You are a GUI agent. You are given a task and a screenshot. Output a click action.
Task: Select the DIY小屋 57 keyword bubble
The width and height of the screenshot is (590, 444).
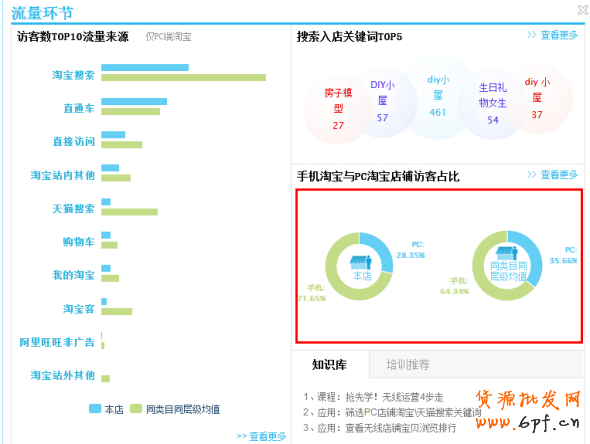click(x=382, y=101)
